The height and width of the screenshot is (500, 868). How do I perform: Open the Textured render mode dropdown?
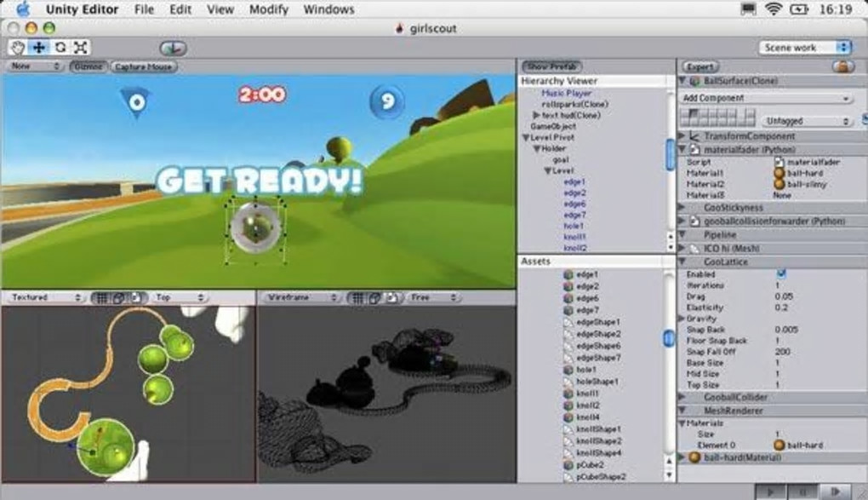pos(45,297)
